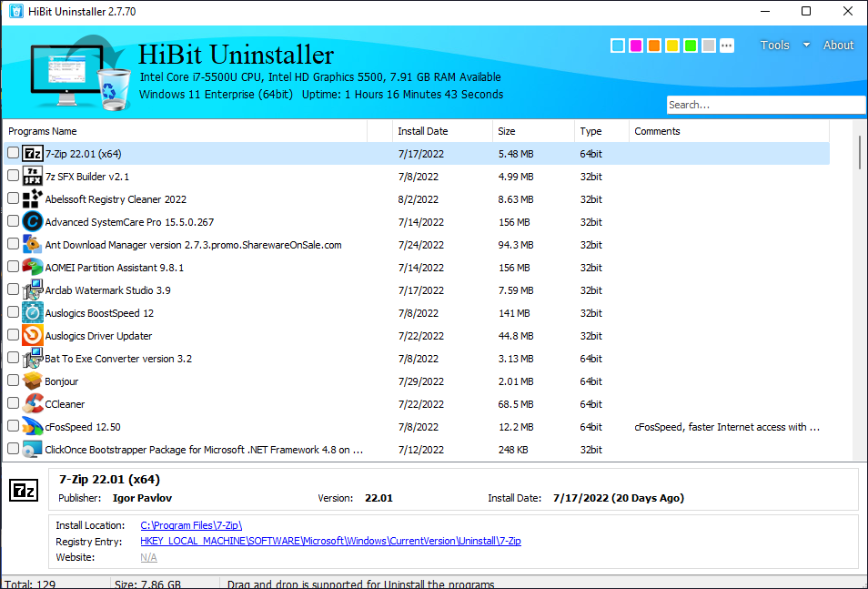This screenshot has width=868, height=589.
Task: Apply the yellow theme color swatch
Action: coord(672,46)
